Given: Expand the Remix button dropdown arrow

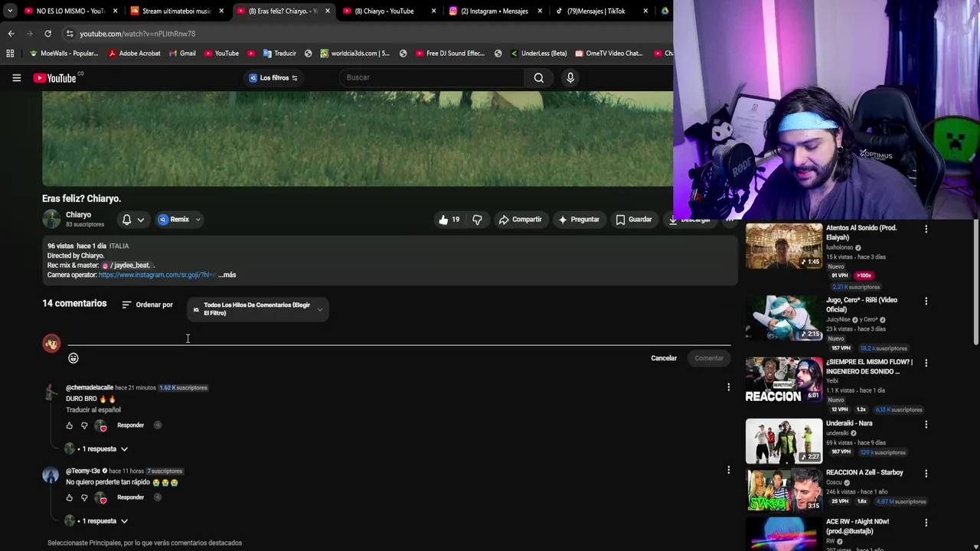Looking at the screenshot, I should [x=198, y=220].
